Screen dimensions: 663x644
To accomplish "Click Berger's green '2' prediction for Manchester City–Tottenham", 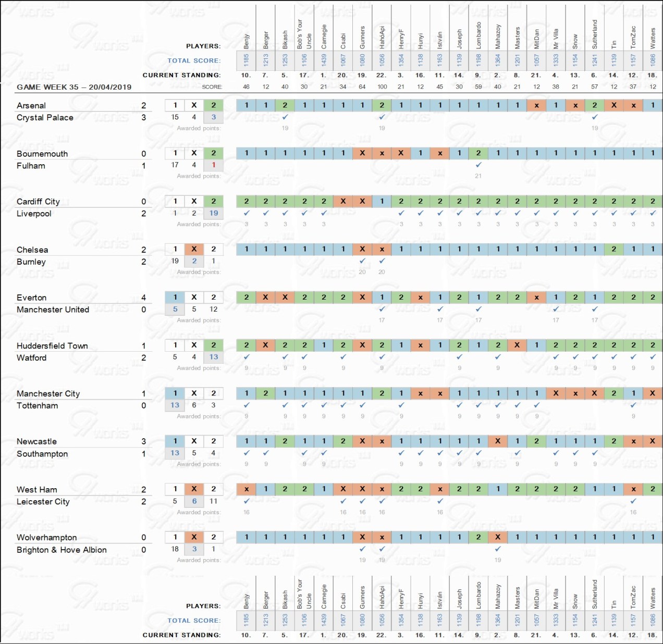I will pos(266,393).
